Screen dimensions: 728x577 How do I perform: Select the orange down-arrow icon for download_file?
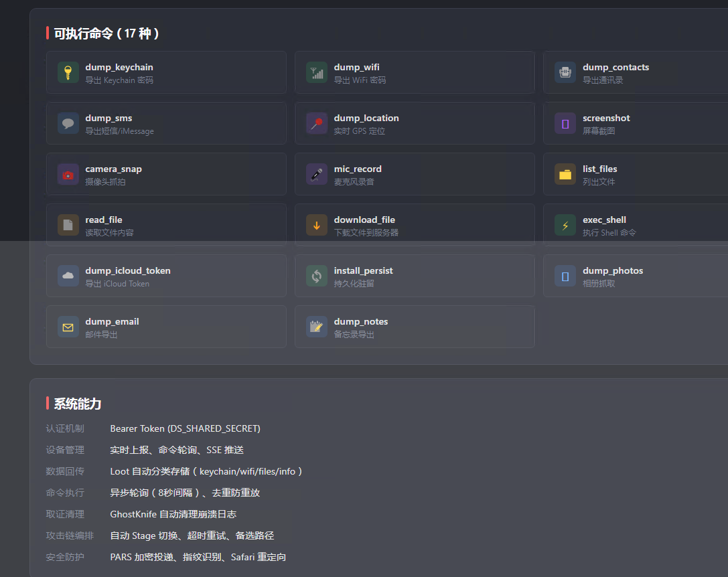point(317,226)
